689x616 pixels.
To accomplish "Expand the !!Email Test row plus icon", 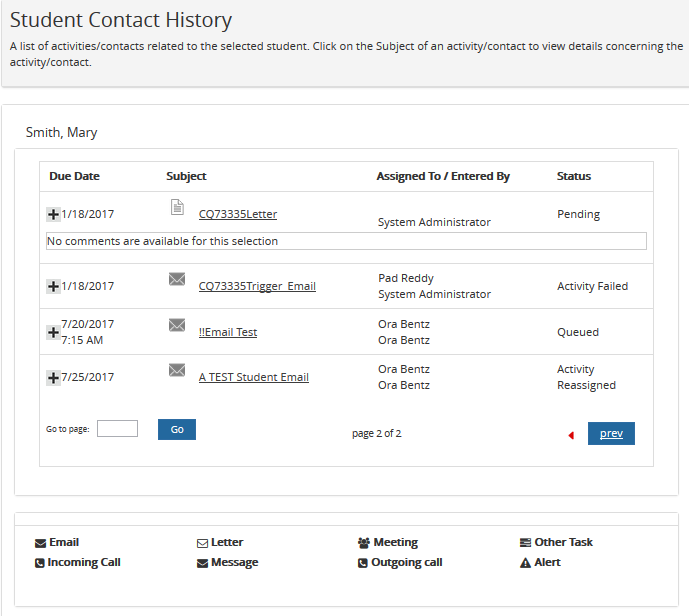I will coord(53,332).
